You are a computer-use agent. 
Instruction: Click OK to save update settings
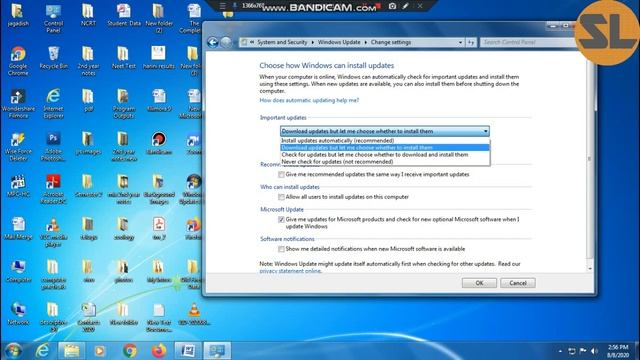pyautogui.click(x=479, y=283)
